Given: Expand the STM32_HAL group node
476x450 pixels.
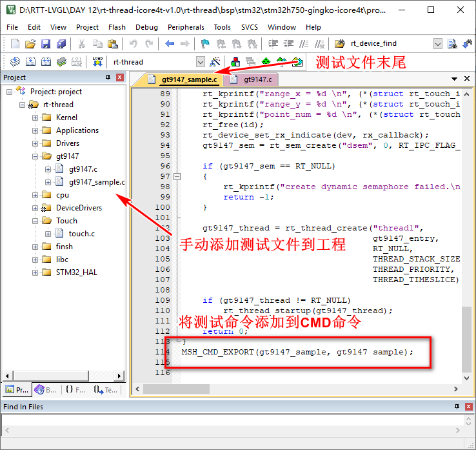Looking at the screenshot, I should [x=35, y=272].
